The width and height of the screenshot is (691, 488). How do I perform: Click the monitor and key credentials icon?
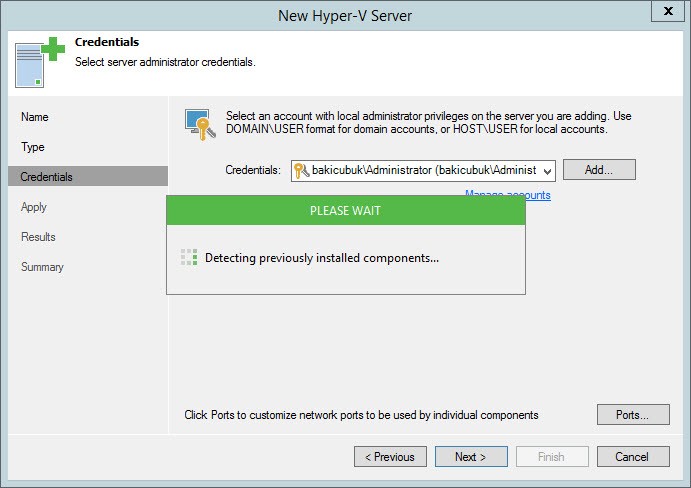point(200,125)
